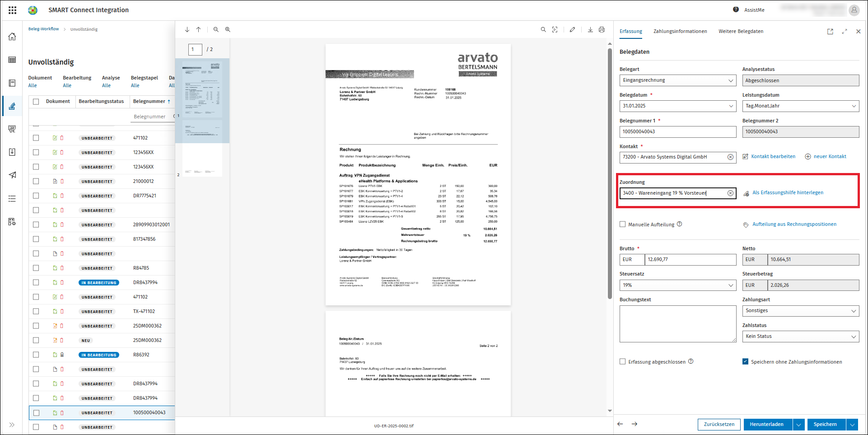
Task: Click the Beleg-Workflow breadcrumb
Action: (x=43, y=29)
